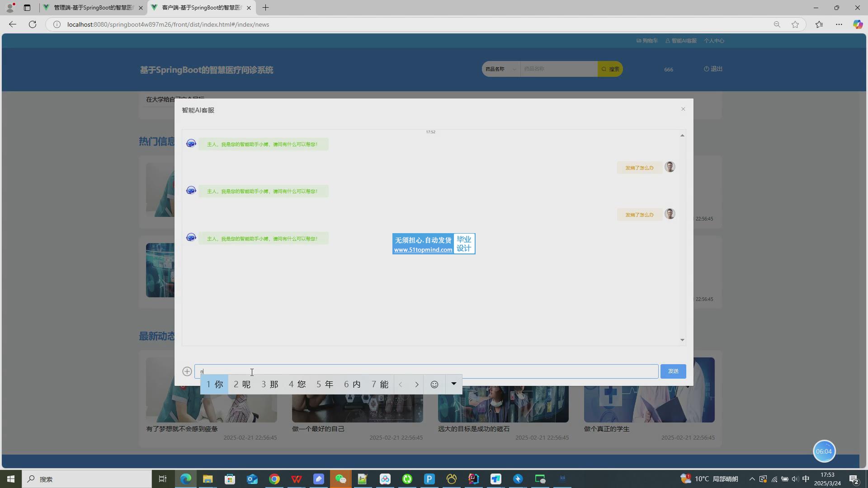Open WeChat from the taskbar

click(x=340, y=479)
